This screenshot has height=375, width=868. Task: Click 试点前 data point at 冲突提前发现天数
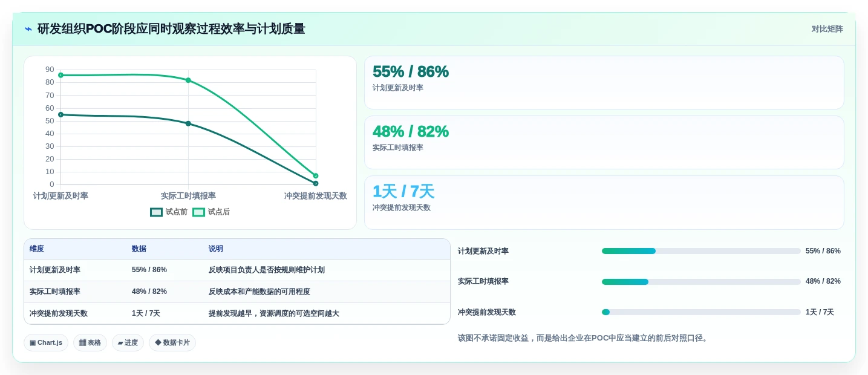(x=316, y=183)
